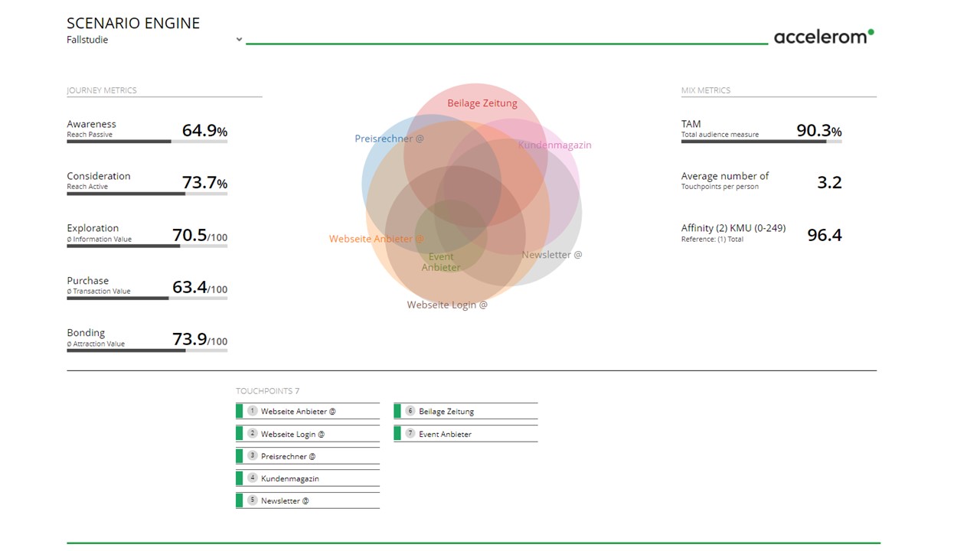Click number 7 badge beside Event Anbieter
This screenshot has width=980, height=551.
(410, 433)
